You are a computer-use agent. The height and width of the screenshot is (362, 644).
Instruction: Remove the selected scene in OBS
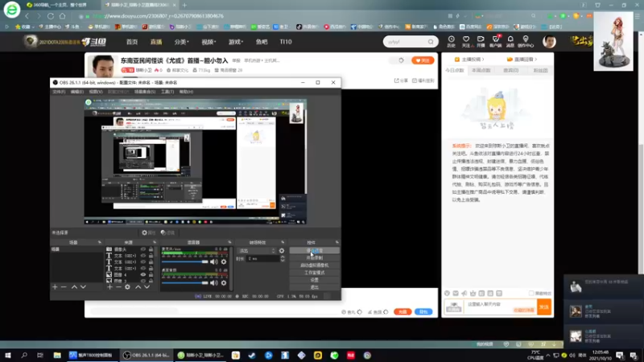64,287
